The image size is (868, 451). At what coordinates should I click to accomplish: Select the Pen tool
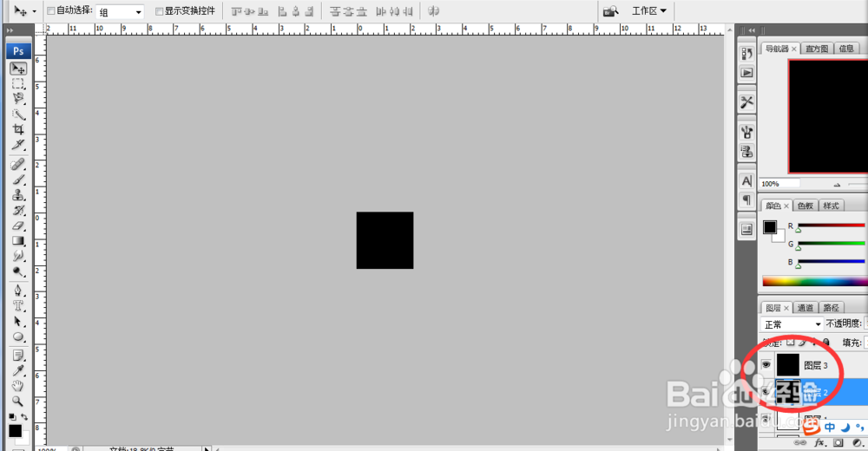pyautogui.click(x=18, y=291)
